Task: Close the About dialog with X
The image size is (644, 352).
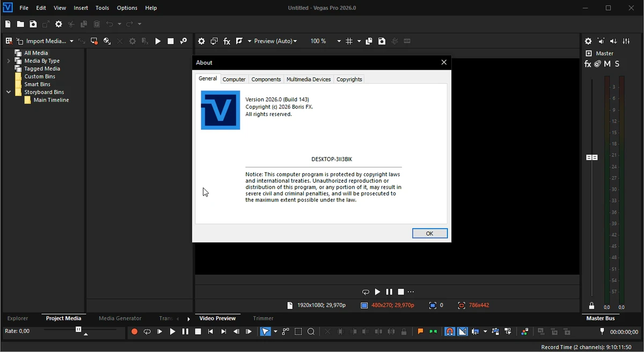Action: 444,62
